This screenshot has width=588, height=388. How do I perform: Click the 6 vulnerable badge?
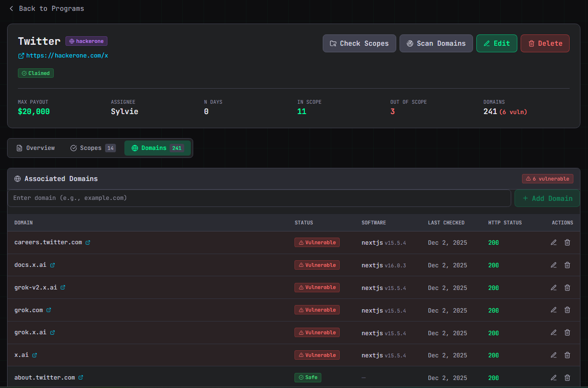pos(547,179)
